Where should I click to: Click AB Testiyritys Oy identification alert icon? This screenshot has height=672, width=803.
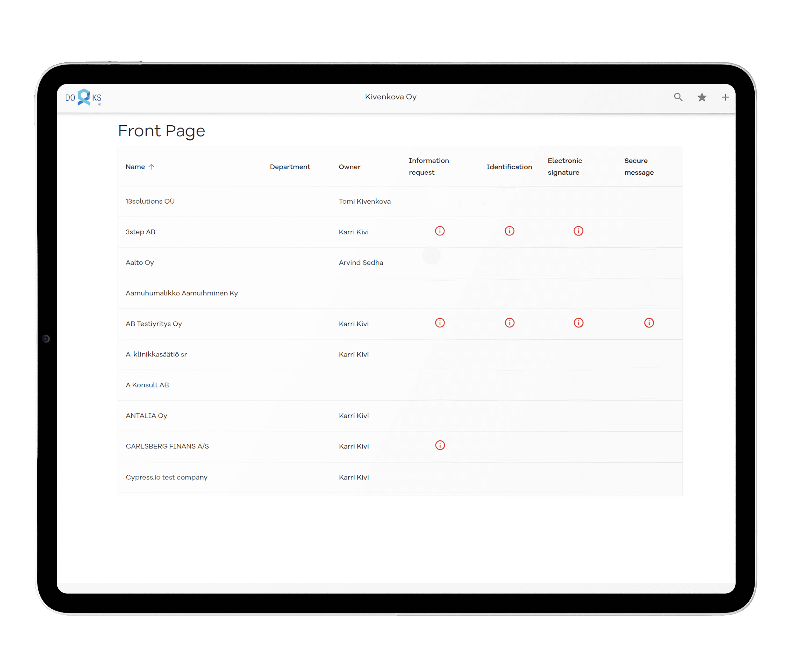(509, 323)
